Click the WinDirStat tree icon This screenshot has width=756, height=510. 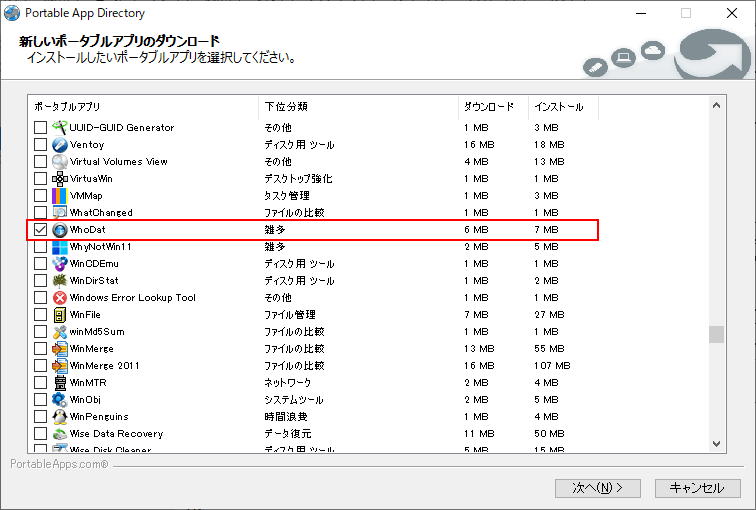point(59,281)
